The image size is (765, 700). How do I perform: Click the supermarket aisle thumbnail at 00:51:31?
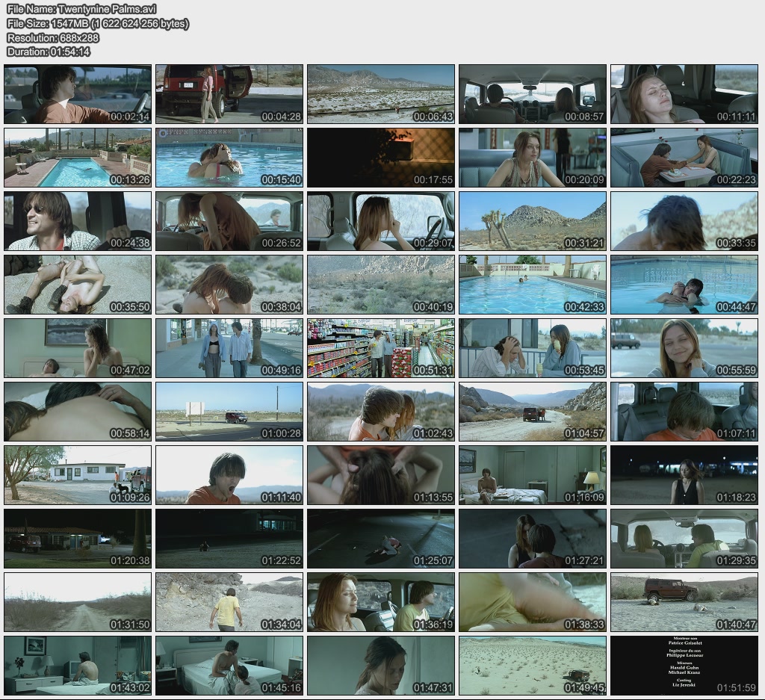381,348
